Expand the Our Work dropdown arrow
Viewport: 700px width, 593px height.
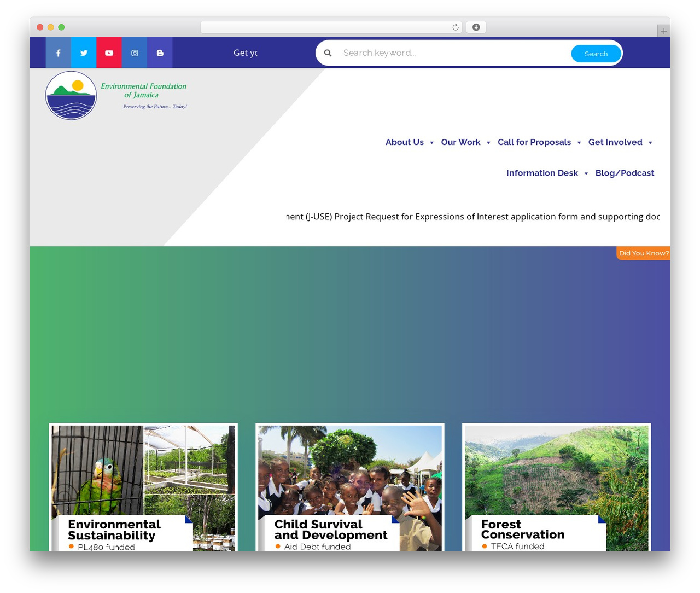click(x=488, y=143)
